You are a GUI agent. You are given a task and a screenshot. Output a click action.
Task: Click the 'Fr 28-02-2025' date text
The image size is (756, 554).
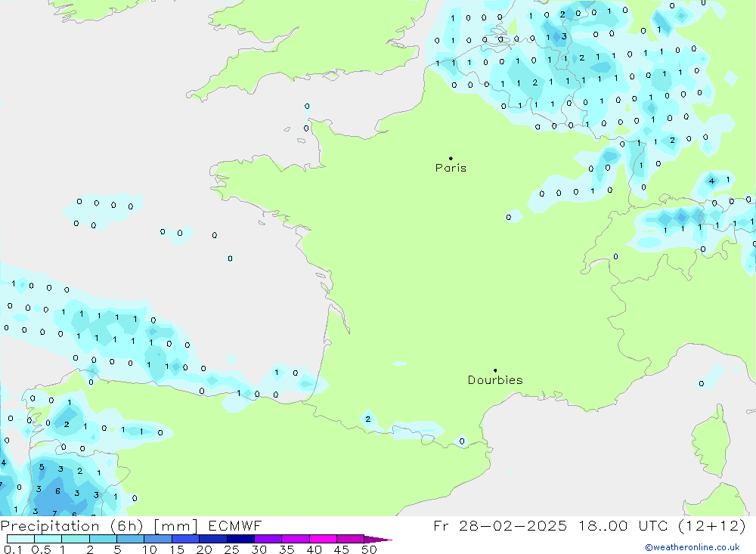(500, 525)
